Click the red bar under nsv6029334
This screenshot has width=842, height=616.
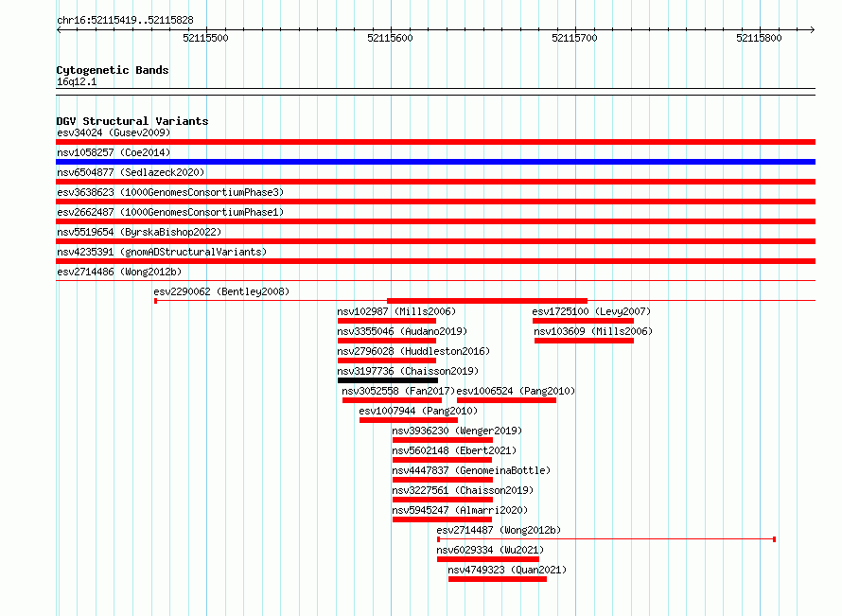point(488,559)
